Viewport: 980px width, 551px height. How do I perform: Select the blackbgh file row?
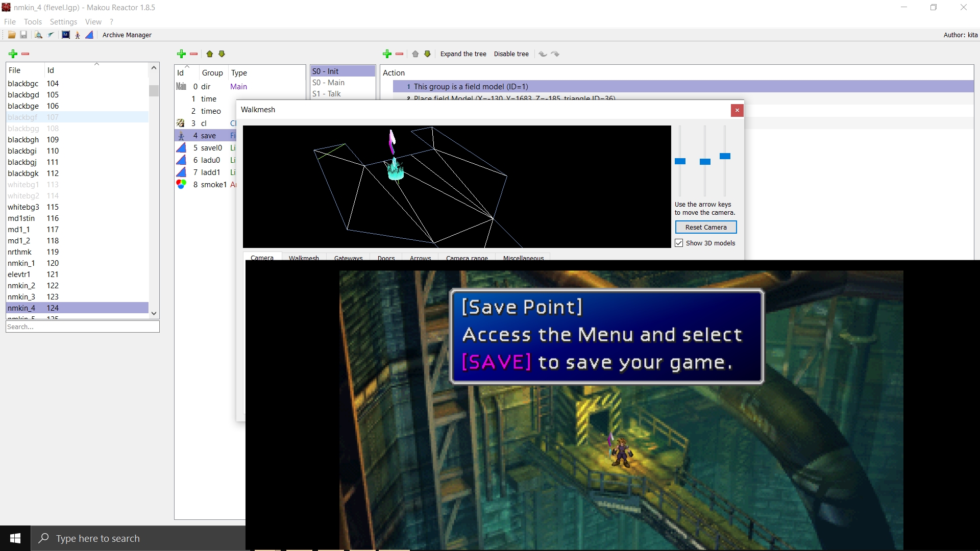coord(77,140)
